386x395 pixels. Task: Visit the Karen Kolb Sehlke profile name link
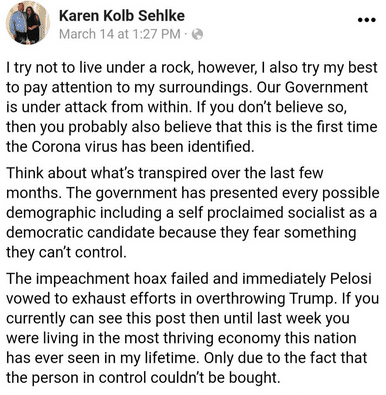122,16
